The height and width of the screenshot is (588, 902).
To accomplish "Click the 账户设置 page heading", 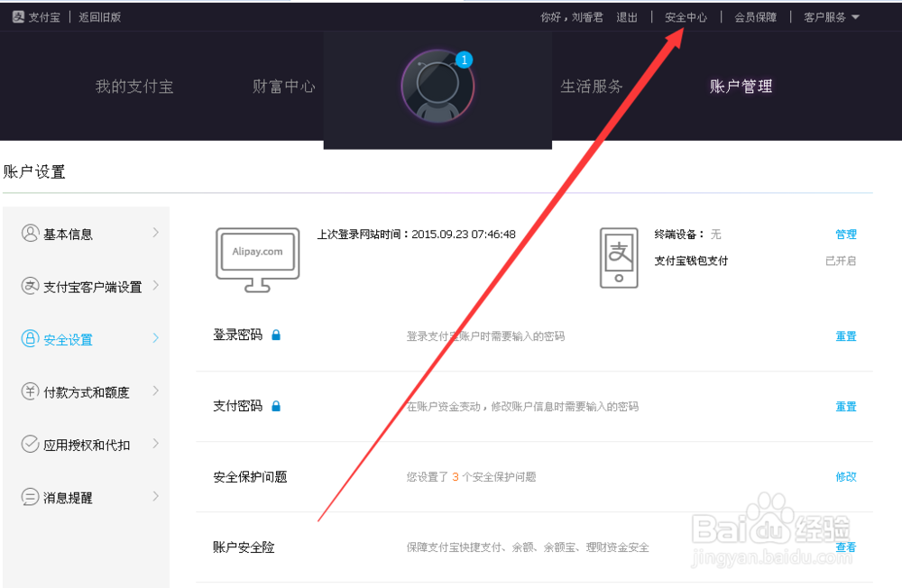I will (34, 172).
